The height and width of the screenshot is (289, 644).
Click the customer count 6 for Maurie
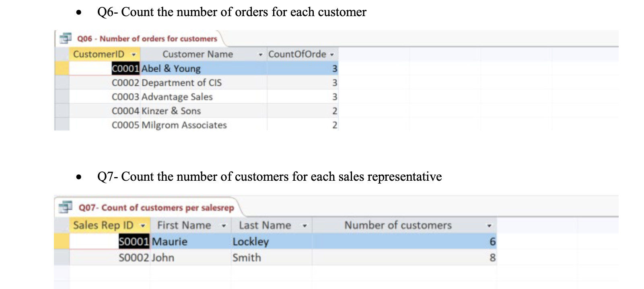tap(404, 242)
